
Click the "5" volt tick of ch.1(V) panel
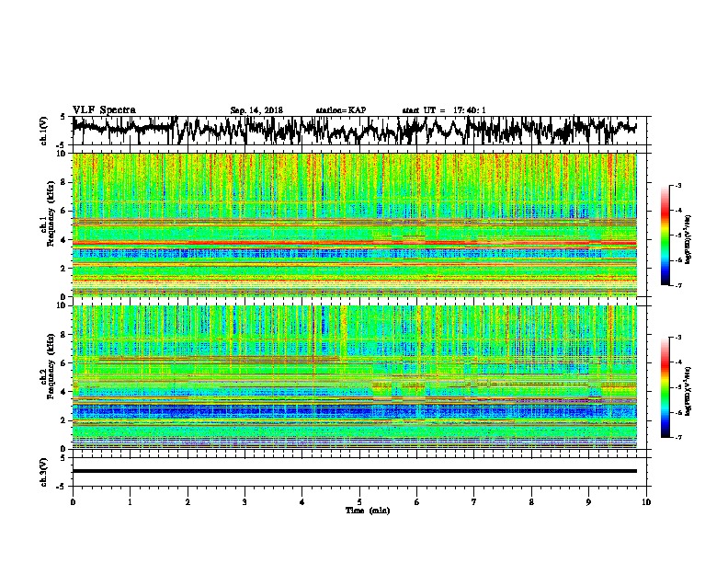tap(63, 117)
